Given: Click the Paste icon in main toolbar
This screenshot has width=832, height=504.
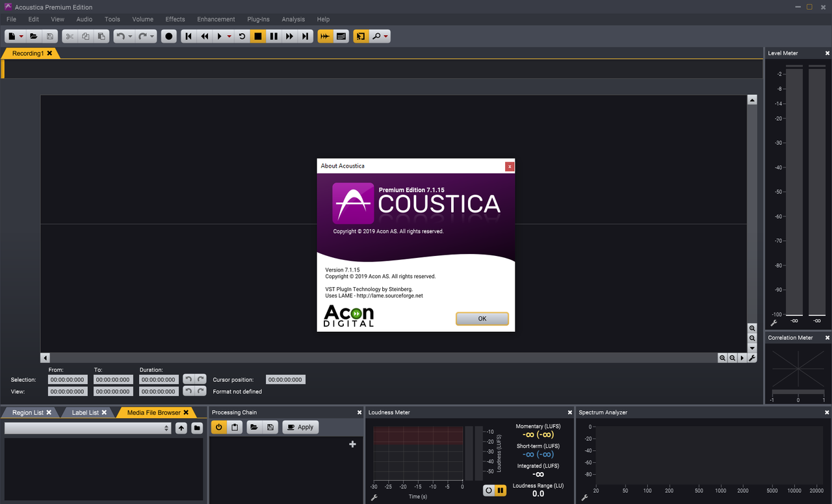Looking at the screenshot, I should (101, 36).
